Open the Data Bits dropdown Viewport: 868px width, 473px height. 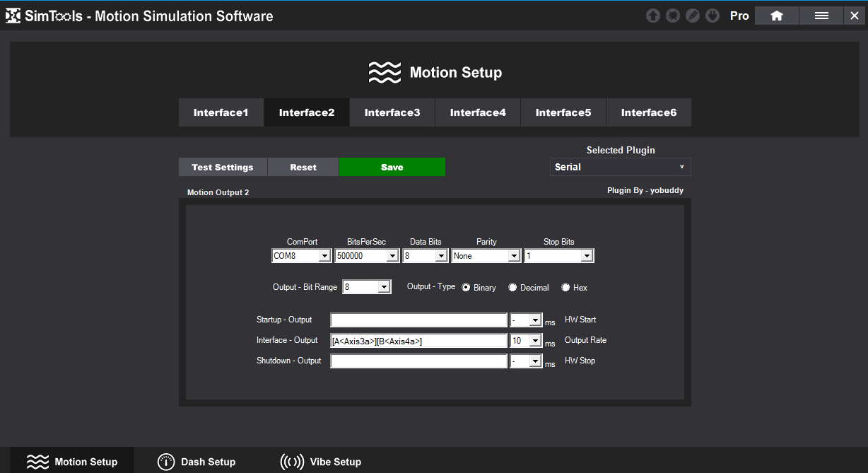[426, 256]
